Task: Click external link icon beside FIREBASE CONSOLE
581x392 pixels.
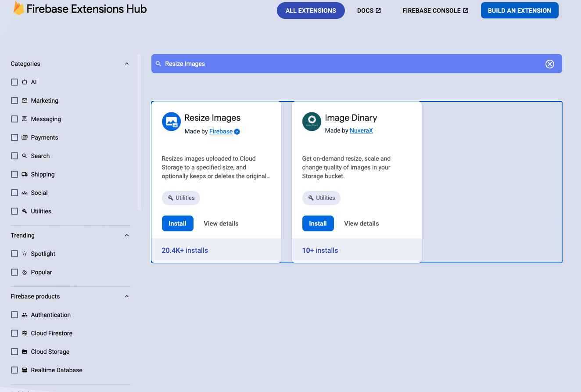Action: (x=466, y=11)
